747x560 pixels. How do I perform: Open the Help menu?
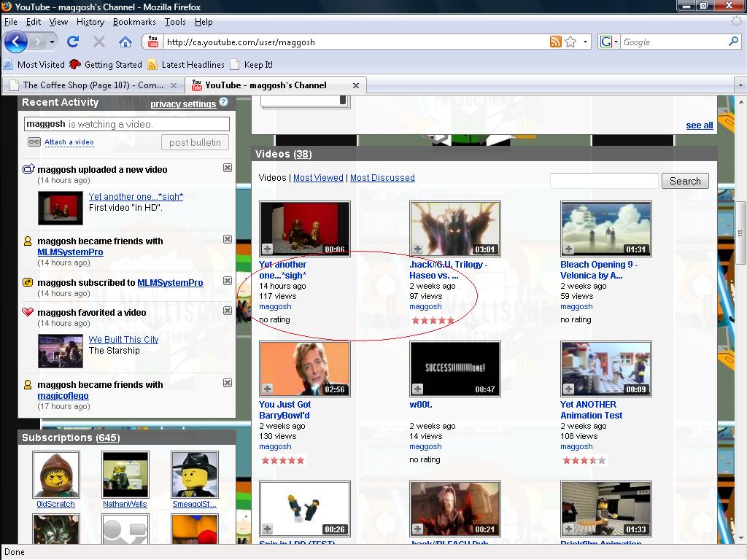pyautogui.click(x=204, y=22)
